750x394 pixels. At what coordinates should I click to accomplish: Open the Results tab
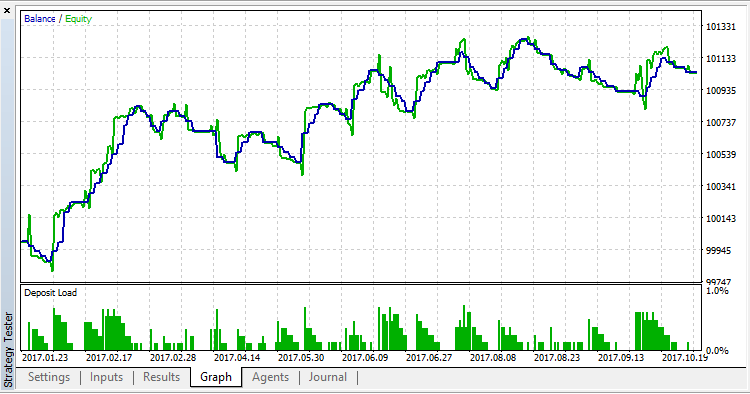tap(162, 377)
